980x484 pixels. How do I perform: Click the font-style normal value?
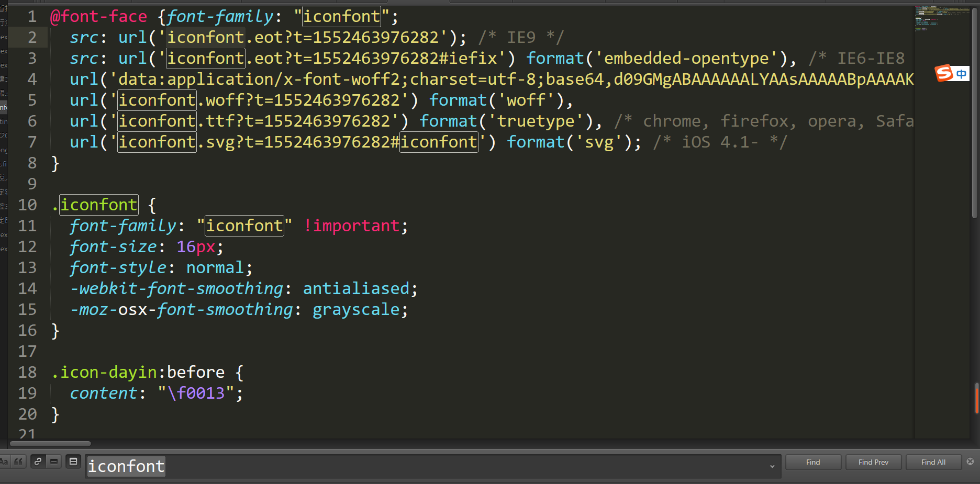coord(215,268)
